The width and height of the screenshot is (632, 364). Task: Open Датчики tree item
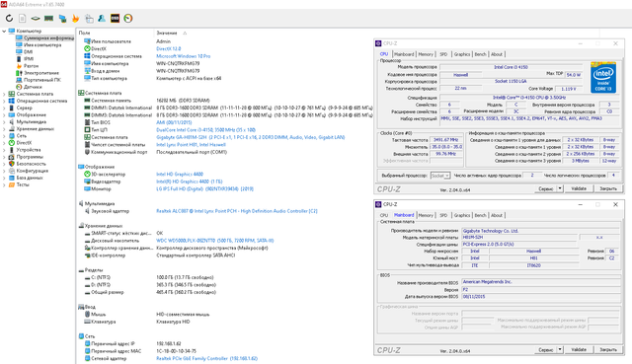[x=33, y=87]
